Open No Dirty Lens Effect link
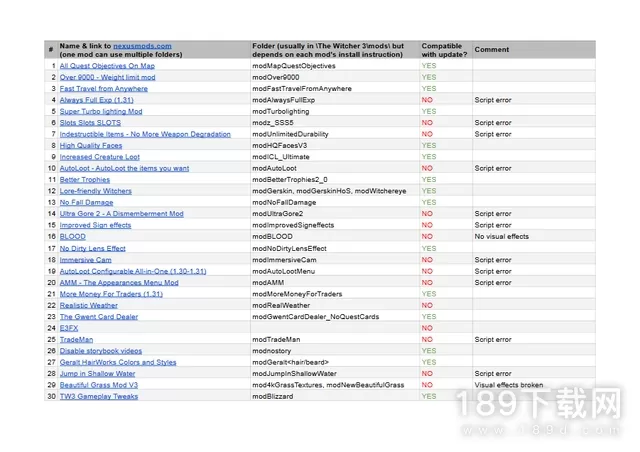Image resolution: width=640 pixels, height=452 pixels. point(92,248)
